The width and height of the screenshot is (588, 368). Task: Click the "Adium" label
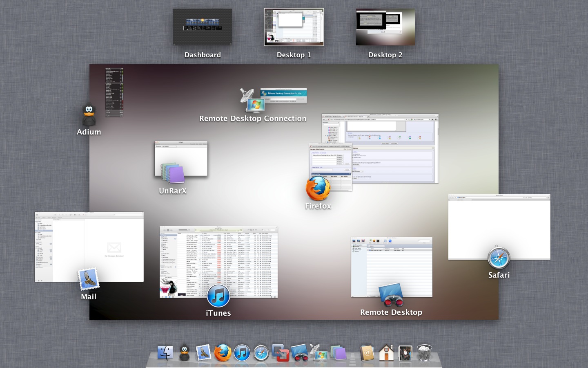point(89,132)
